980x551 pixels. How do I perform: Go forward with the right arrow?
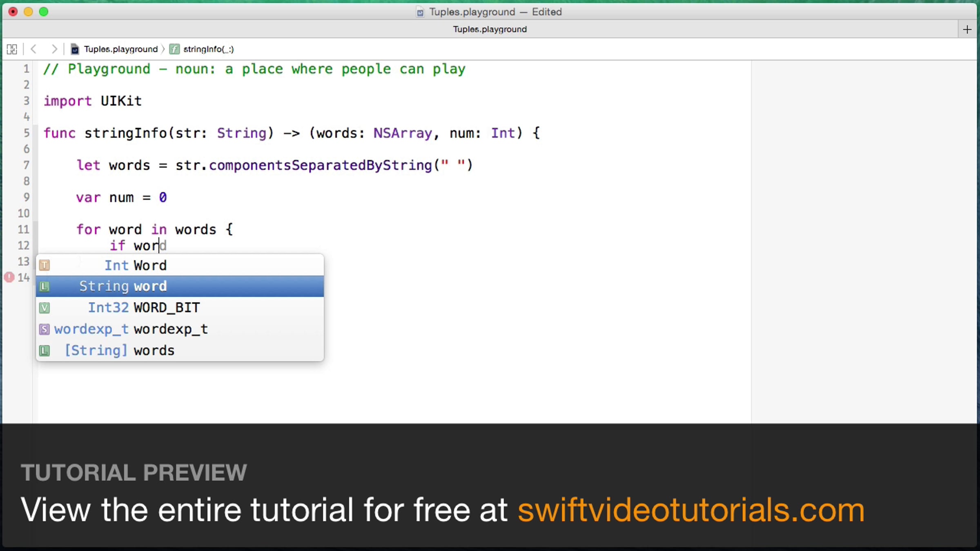[x=54, y=49]
